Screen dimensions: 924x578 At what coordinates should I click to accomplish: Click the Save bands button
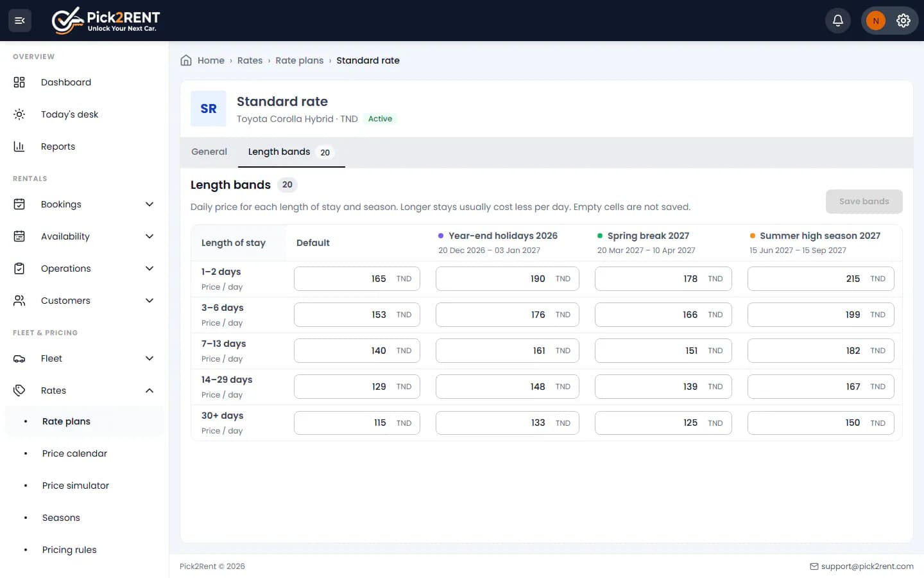click(x=864, y=202)
